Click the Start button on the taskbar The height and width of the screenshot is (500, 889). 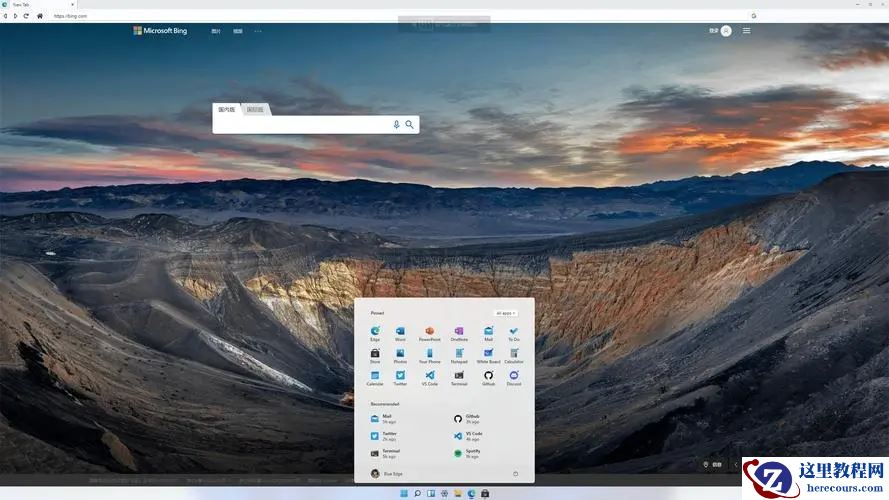[x=404, y=493]
